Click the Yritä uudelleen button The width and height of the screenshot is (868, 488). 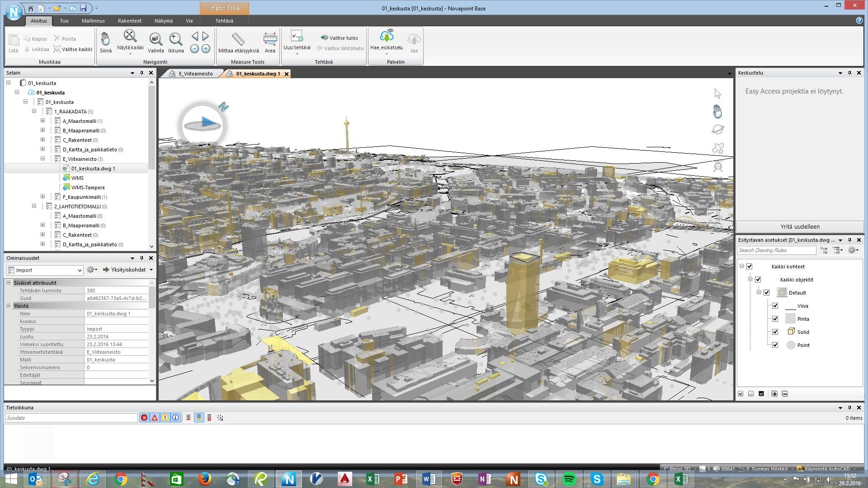800,226
